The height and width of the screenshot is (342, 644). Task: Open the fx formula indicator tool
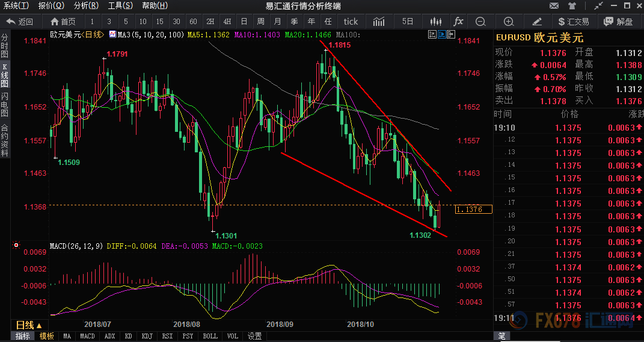coord(458,22)
